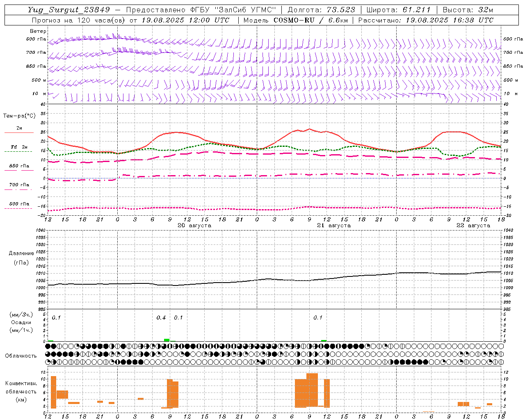This screenshot has height=420, width=525.
Task: Click the 0.4 precipitation amount value
Action: [161, 318]
